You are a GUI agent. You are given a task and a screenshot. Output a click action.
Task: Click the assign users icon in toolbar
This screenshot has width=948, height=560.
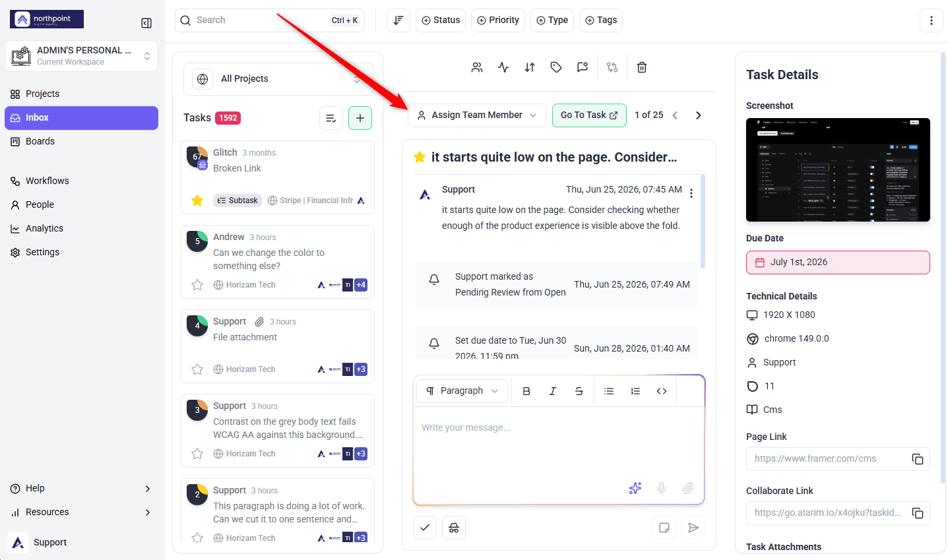[477, 67]
